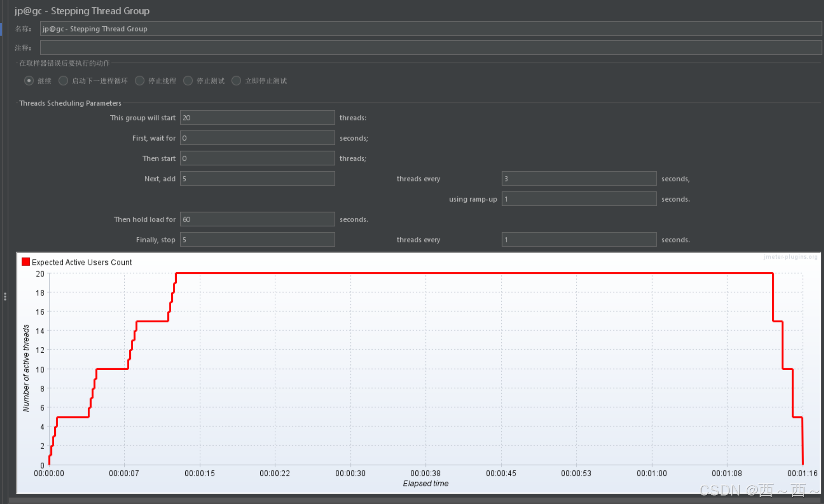Focus the 'Next, add' threads field

pyautogui.click(x=257, y=179)
